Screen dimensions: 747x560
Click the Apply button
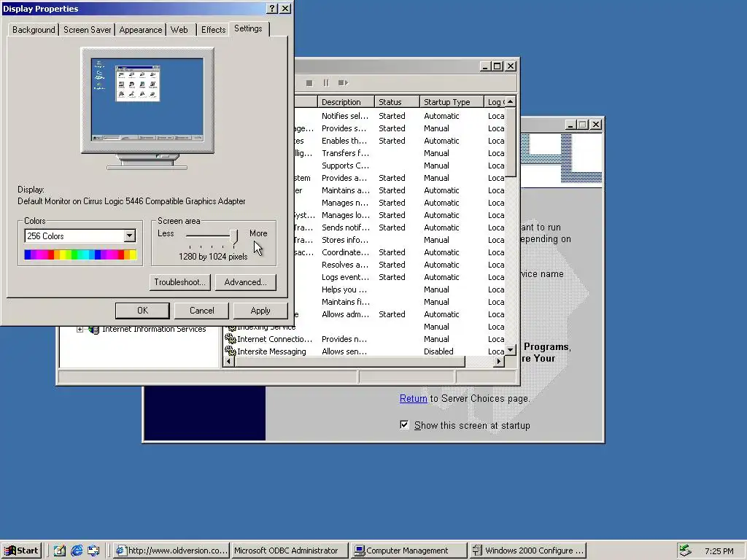pyautogui.click(x=260, y=311)
